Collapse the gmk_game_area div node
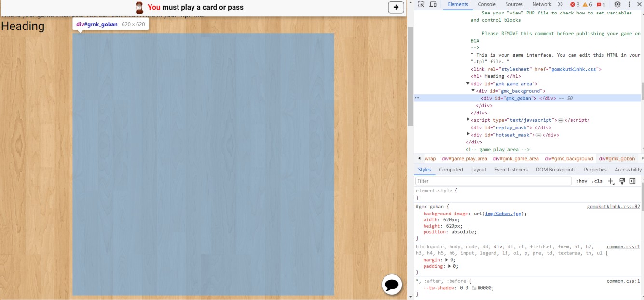The width and height of the screenshot is (644, 300). 468,84
